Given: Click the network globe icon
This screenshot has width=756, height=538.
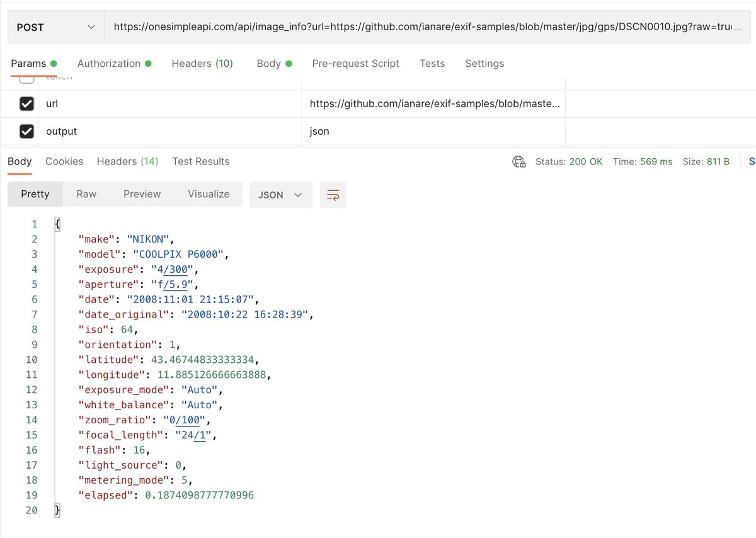Looking at the screenshot, I should tap(519, 162).
